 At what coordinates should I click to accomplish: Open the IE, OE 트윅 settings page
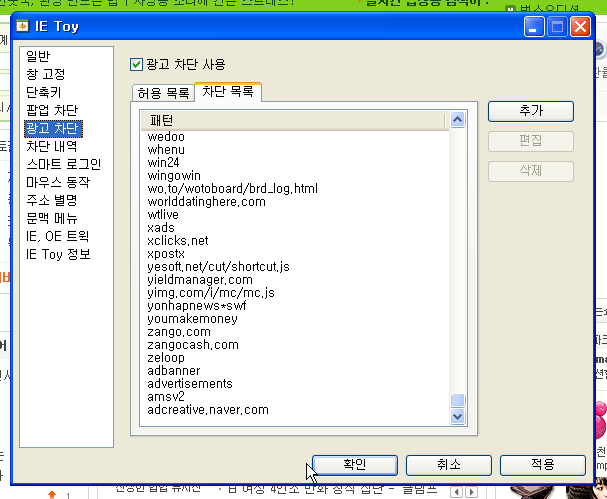point(57,236)
